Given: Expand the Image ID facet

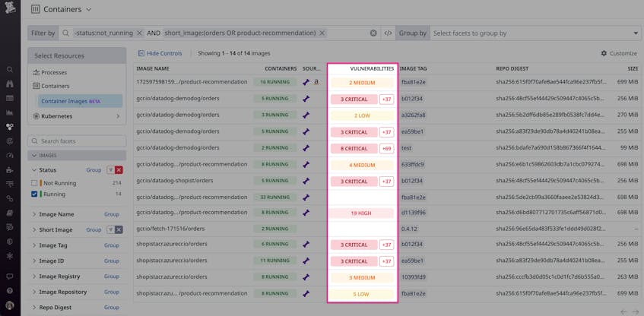Looking at the screenshot, I should coord(34,261).
